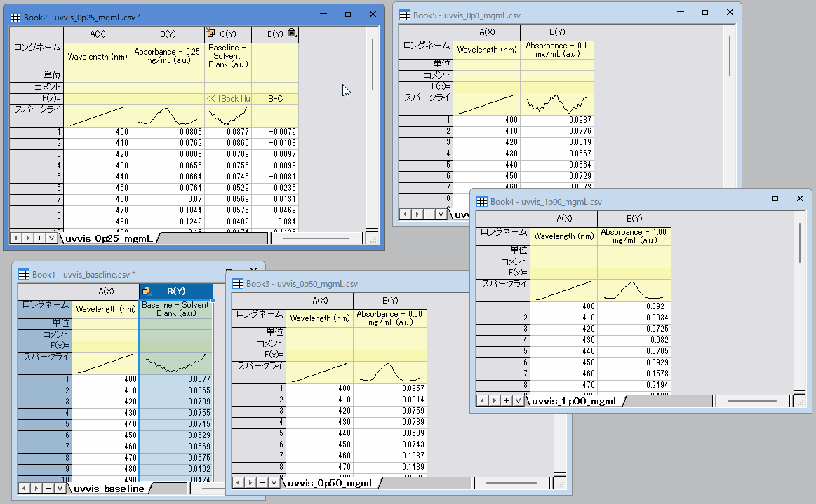
Task: Click the absorbance sparkline thumbnail in Book3
Action: point(390,372)
